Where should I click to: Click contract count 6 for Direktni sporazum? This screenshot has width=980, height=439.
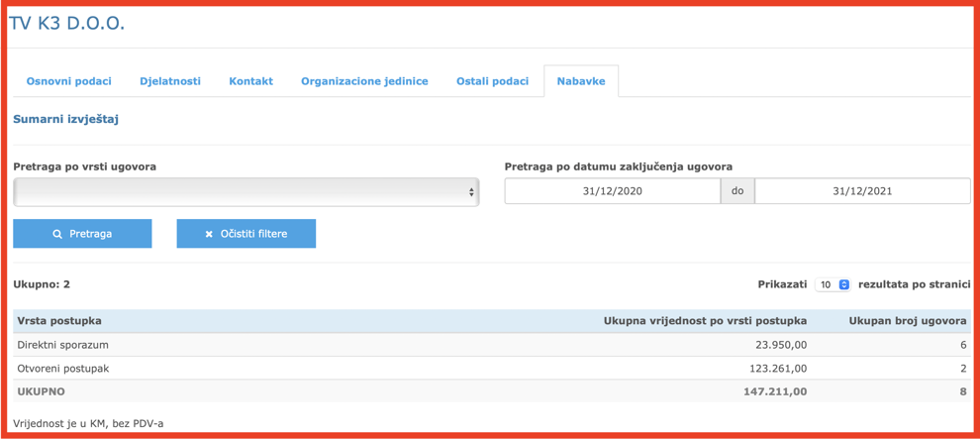(963, 345)
